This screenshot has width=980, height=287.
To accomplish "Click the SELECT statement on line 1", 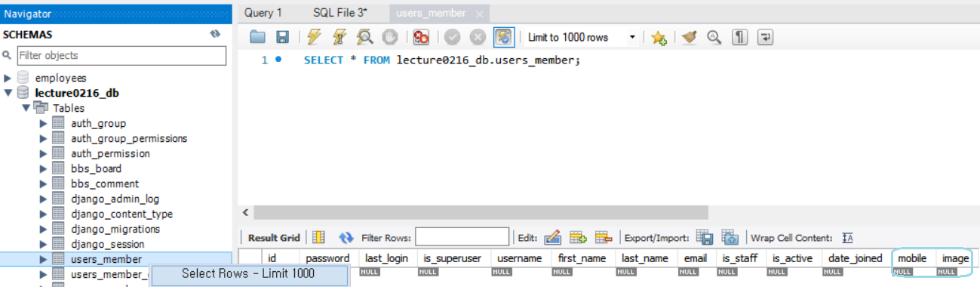I will coord(442,60).
